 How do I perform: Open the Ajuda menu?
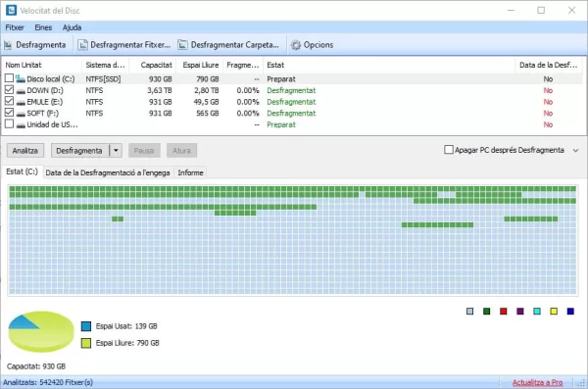[x=72, y=27]
